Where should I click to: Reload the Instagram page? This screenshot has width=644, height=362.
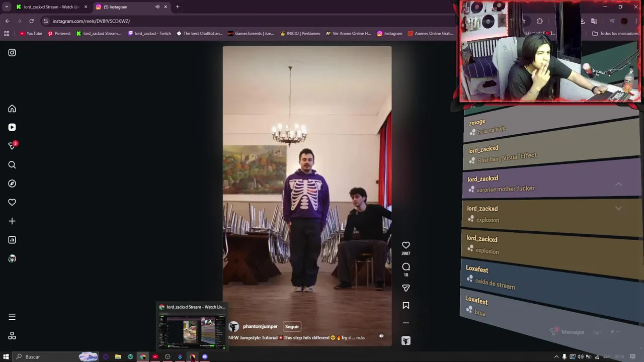pyautogui.click(x=31, y=21)
